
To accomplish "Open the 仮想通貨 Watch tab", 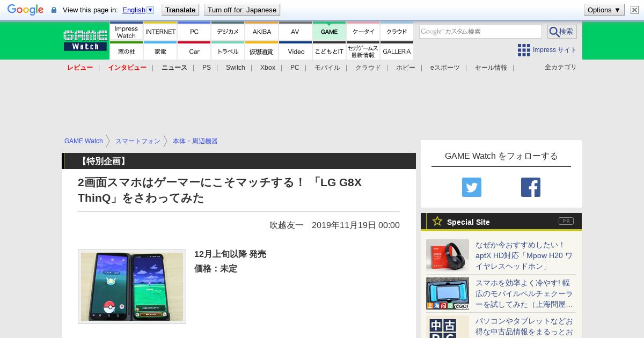I will tap(262, 51).
